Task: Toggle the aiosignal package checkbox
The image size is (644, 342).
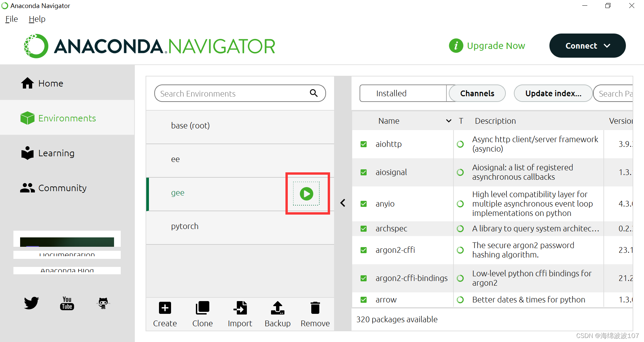Action: tap(364, 172)
